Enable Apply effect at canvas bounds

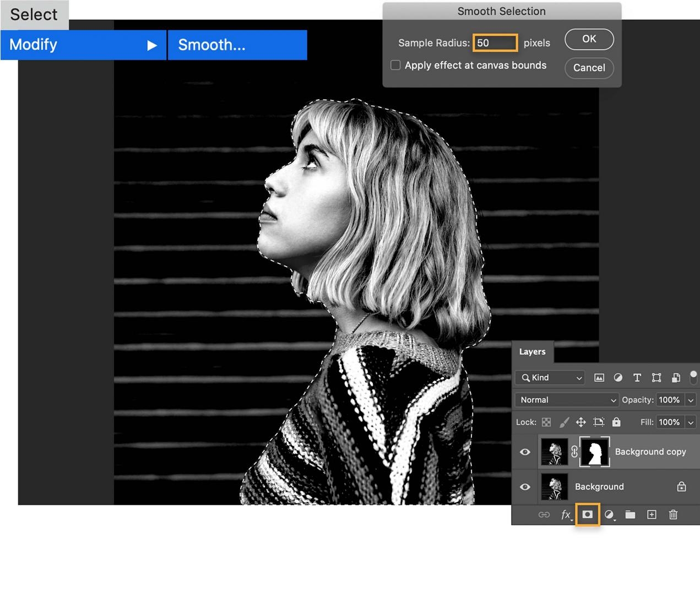(395, 65)
